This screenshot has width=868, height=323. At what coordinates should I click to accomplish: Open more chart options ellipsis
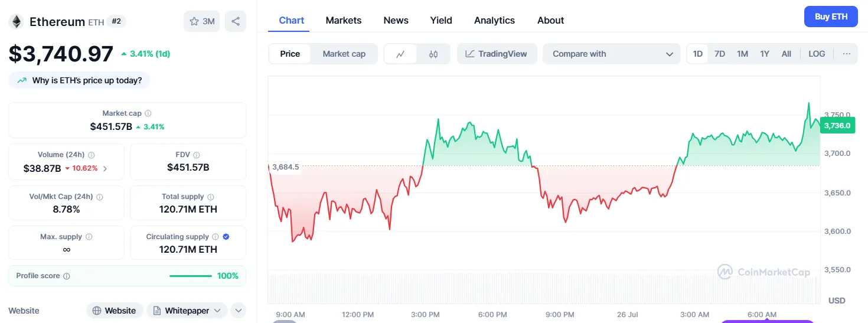[847, 54]
